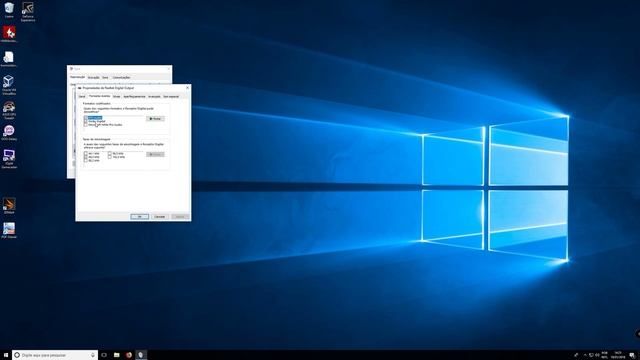The image size is (640, 360).
Task: Launch ASUS GPU Tweak desktop shortcut
Action: point(9,110)
